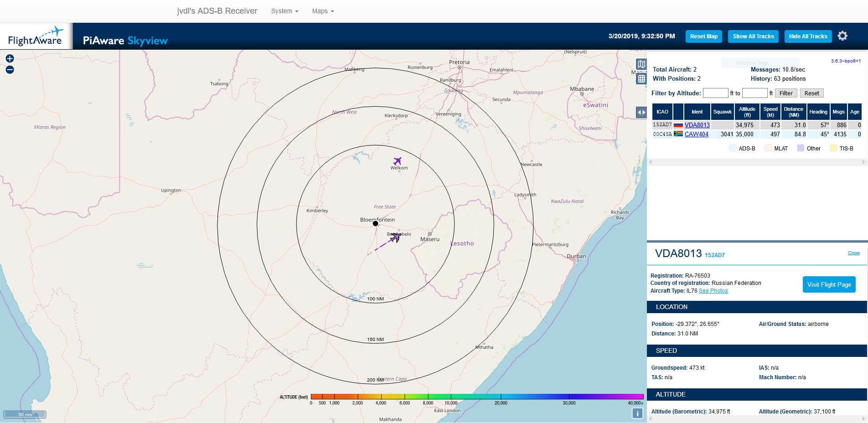Open the map layer switcher icon
The width and height of the screenshot is (868, 423).
641,64
